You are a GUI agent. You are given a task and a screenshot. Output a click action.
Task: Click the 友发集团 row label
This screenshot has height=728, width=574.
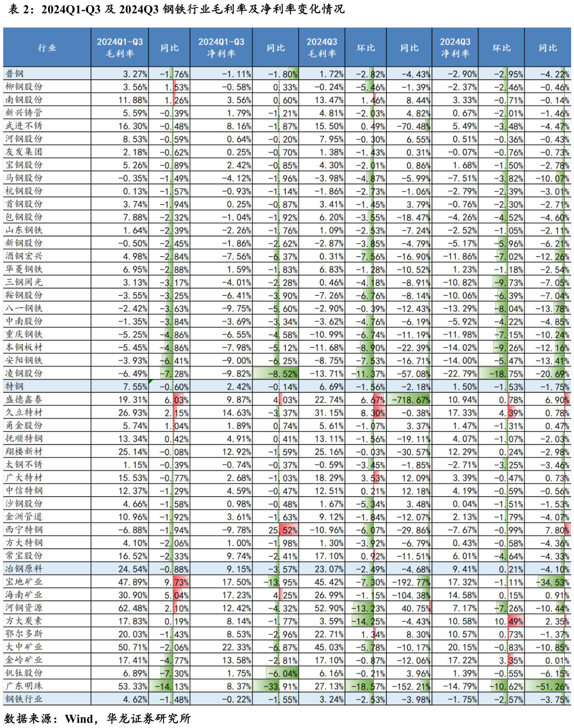point(24,152)
